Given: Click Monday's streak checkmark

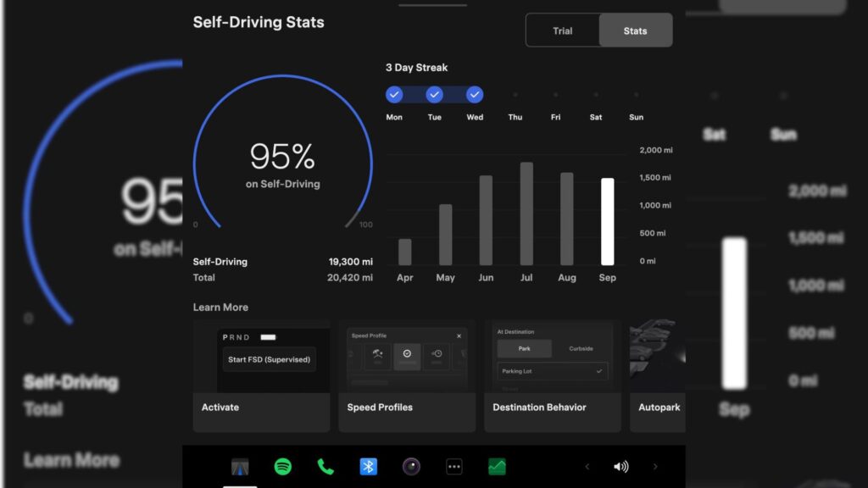Looking at the screenshot, I should coord(392,94).
